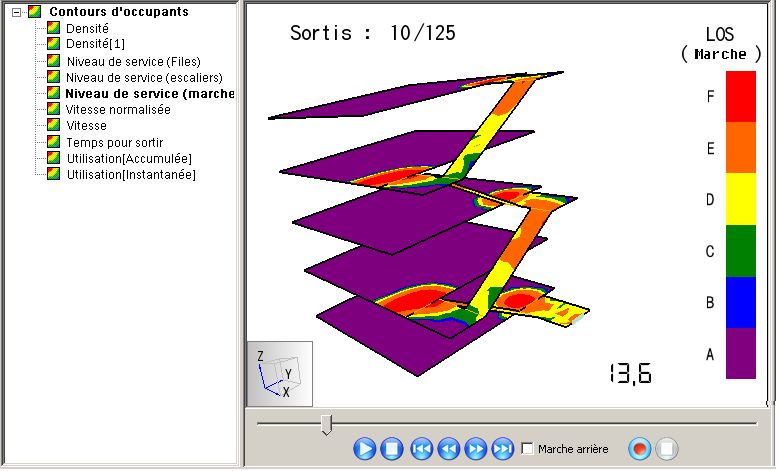This screenshot has height=471, width=778.
Task: Click the orange E level legend swatch
Action: pyautogui.click(x=741, y=147)
